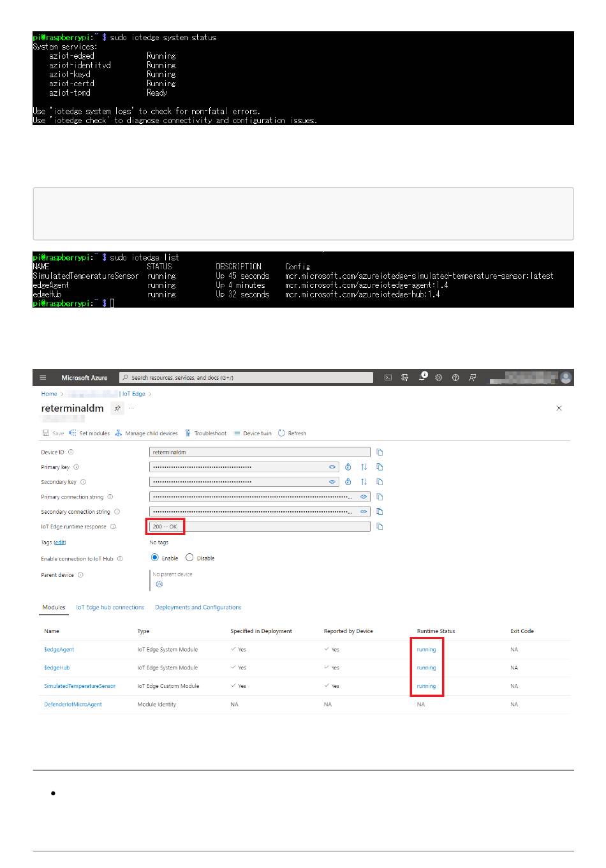The width and height of the screenshot is (606, 868).
Task: Select the Disable radio button
Action: coord(189,558)
